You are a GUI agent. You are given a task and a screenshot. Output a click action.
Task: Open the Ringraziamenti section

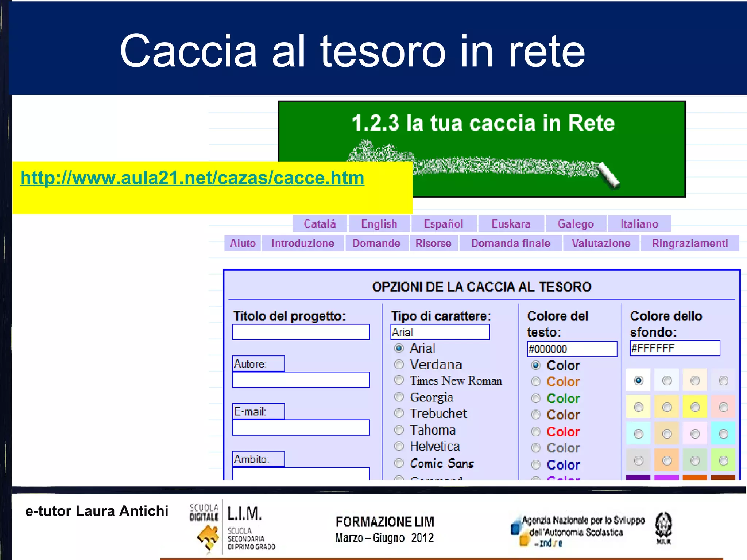(690, 243)
